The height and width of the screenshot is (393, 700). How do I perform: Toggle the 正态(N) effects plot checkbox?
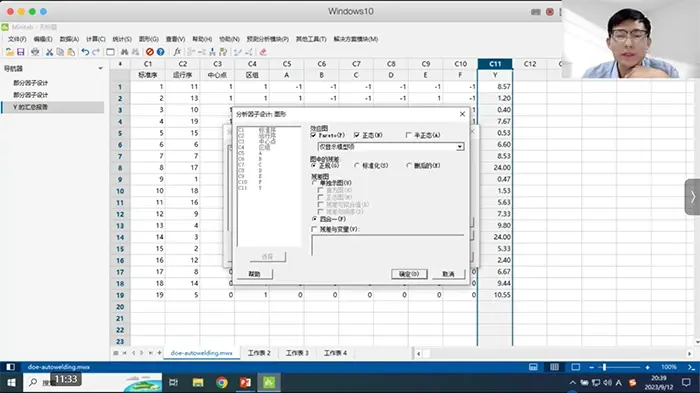point(357,135)
